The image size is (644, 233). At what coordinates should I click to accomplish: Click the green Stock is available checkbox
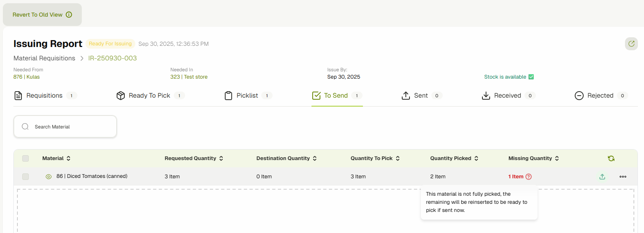531,77
